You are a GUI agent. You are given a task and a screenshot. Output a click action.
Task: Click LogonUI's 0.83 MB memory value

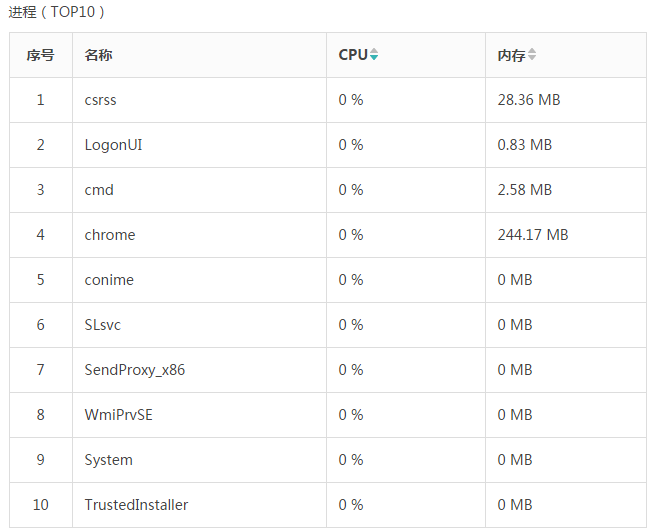point(525,145)
